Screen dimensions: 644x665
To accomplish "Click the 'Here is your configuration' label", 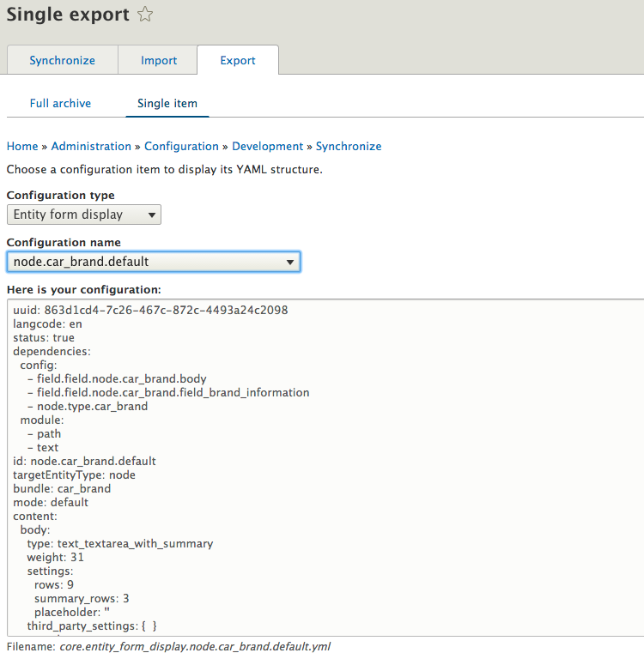I will (83, 289).
